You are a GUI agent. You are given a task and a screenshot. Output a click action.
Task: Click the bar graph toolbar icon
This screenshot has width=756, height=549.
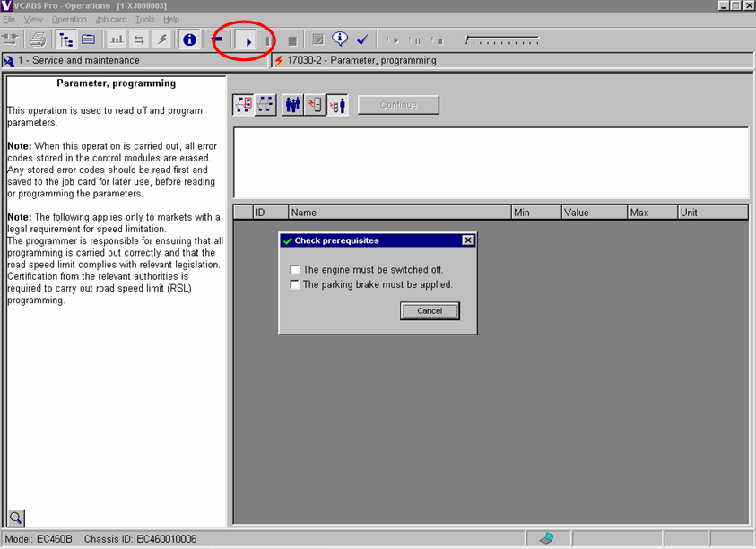click(117, 39)
